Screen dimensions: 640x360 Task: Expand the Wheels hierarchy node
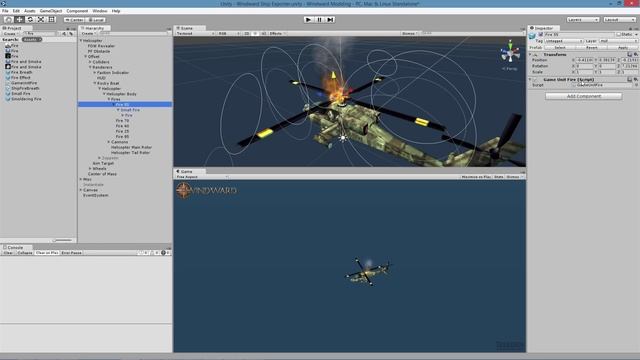click(x=90, y=169)
